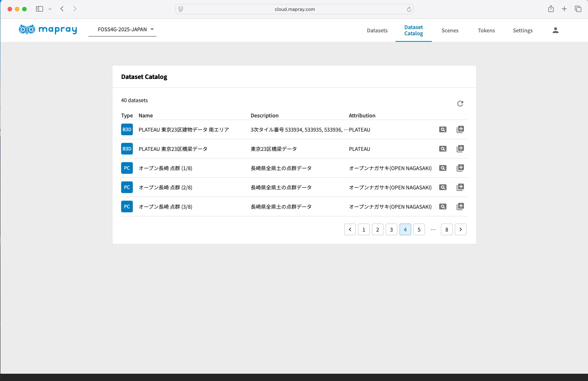This screenshot has height=381, width=588.
Task: Preview オープン長崎 点群 (1/8) dataset
Action: pos(442,168)
